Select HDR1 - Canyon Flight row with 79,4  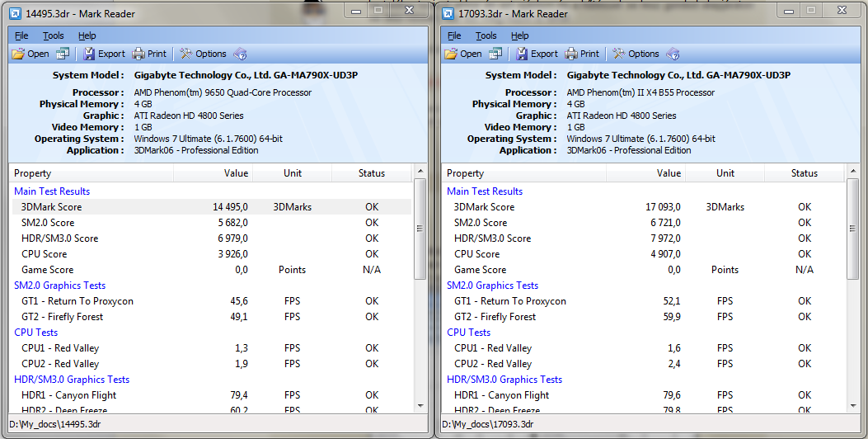[212, 395]
